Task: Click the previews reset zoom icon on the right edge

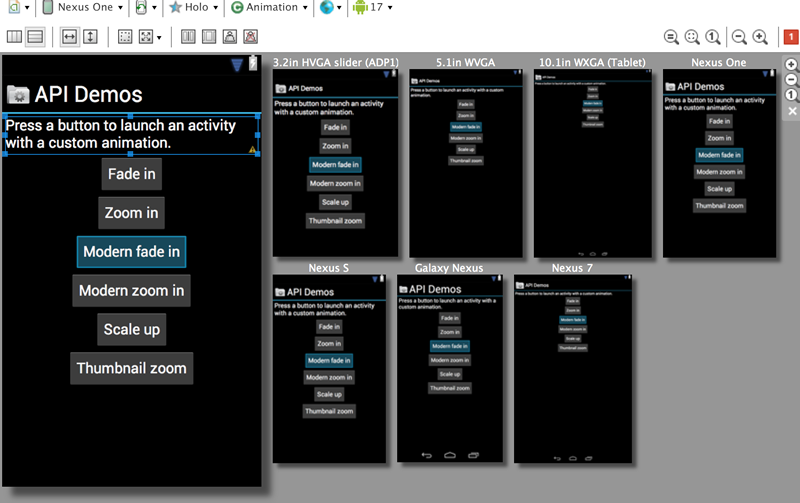Action: (791, 95)
